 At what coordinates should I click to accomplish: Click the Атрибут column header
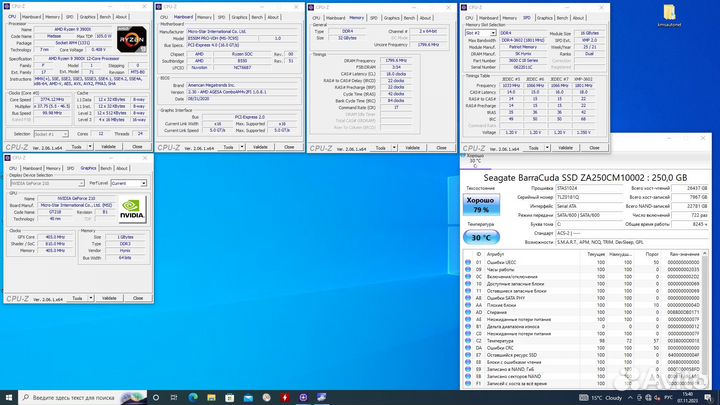[495, 254]
